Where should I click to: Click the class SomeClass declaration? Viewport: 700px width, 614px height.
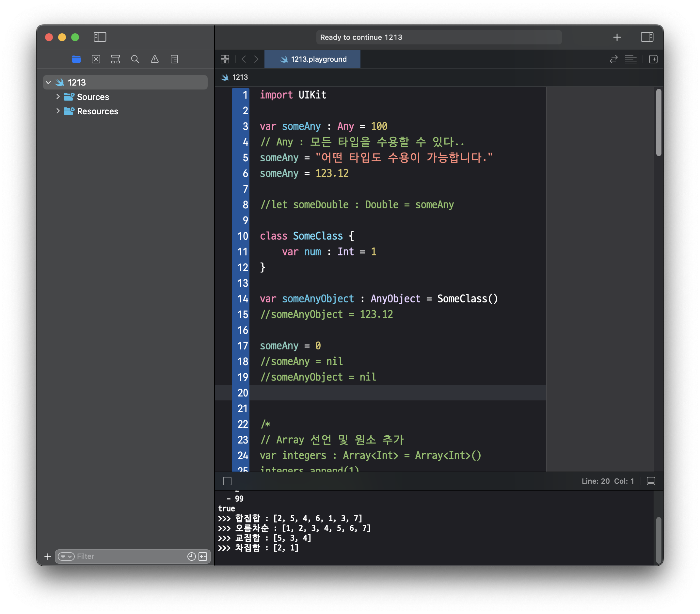tap(307, 236)
